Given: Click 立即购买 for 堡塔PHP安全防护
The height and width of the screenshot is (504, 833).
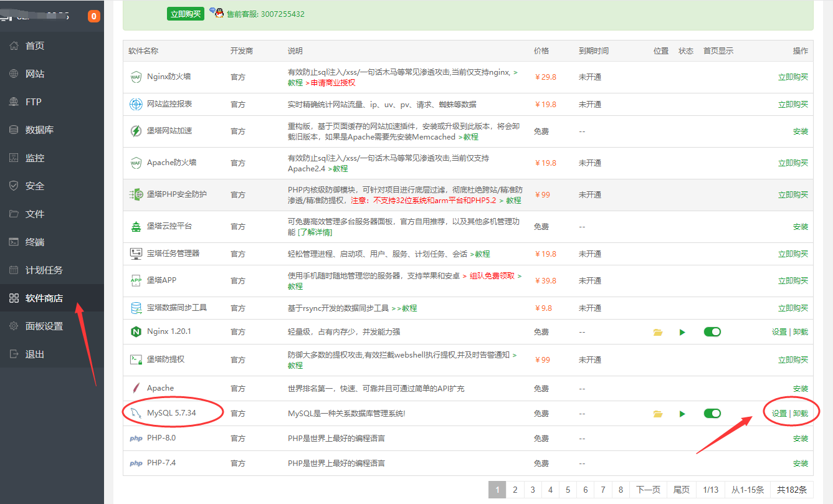Looking at the screenshot, I should [793, 194].
